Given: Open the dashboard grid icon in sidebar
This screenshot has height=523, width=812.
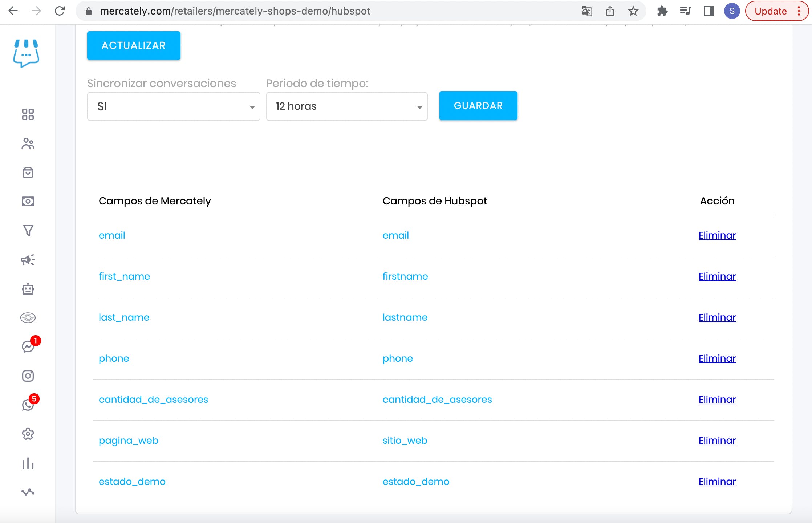Looking at the screenshot, I should pyautogui.click(x=28, y=115).
